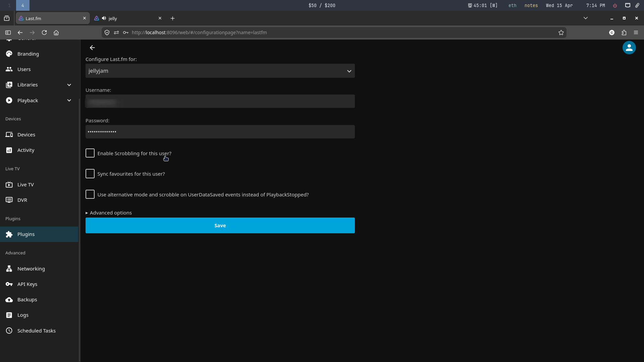644x362 pixels.
Task: Open the Logs icon
Action: point(9,315)
